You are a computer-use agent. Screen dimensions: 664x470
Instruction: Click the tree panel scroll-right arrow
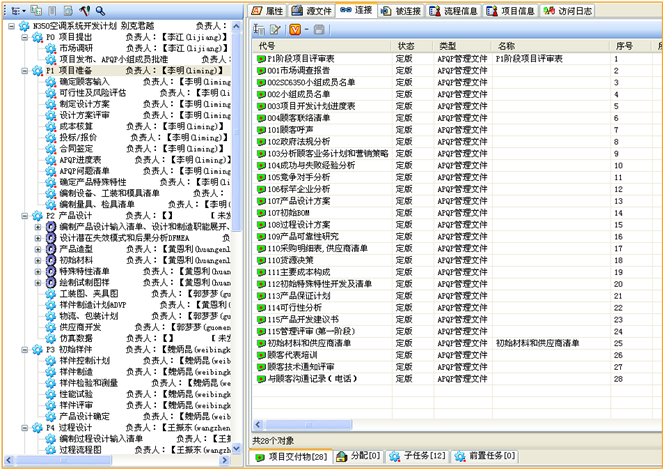click(x=225, y=460)
